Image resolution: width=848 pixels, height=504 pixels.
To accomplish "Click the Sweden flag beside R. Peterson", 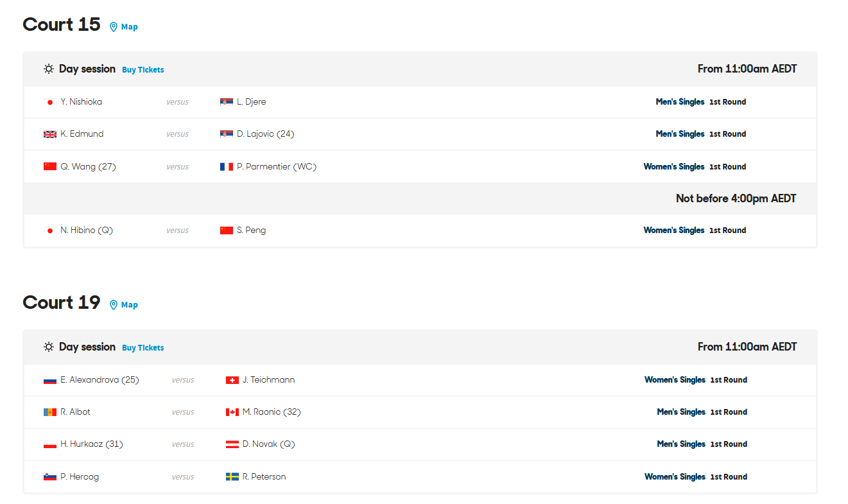I will [232, 477].
